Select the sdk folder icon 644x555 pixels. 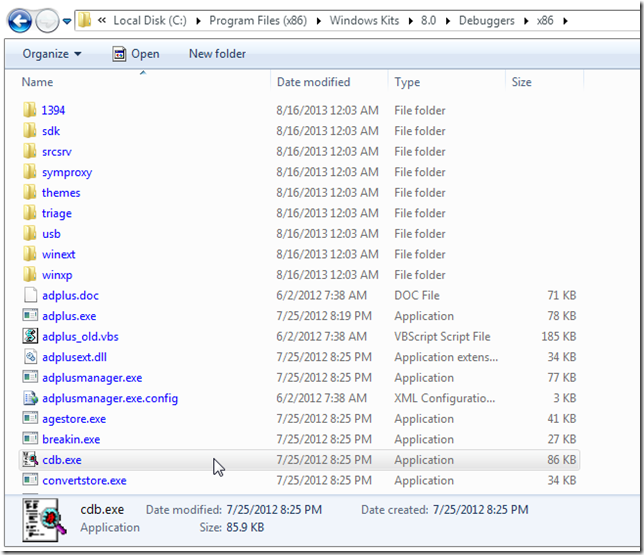(30, 130)
